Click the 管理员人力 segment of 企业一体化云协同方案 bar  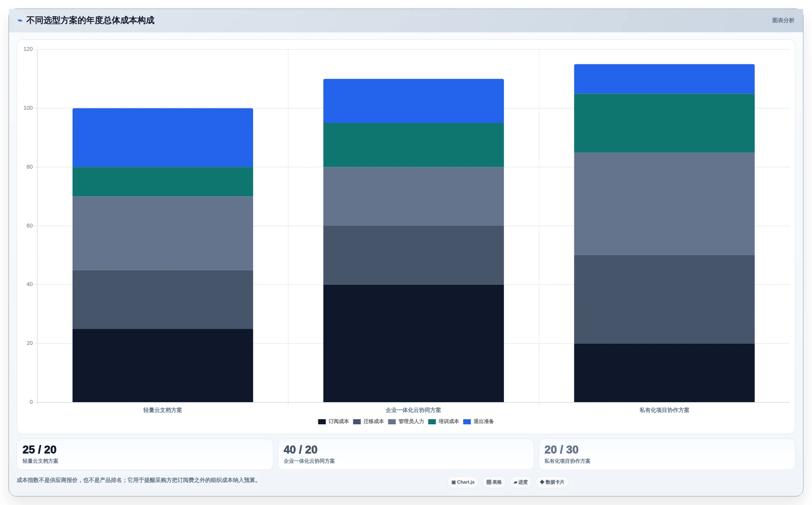tap(413, 196)
